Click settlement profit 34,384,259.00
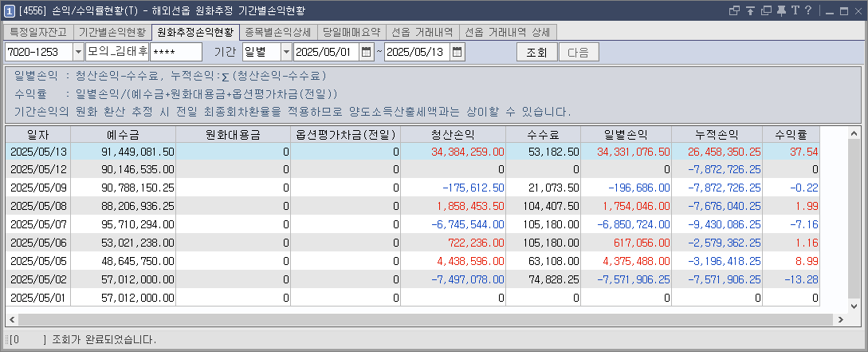This screenshot has height=352, width=868. click(x=467, y=152)
